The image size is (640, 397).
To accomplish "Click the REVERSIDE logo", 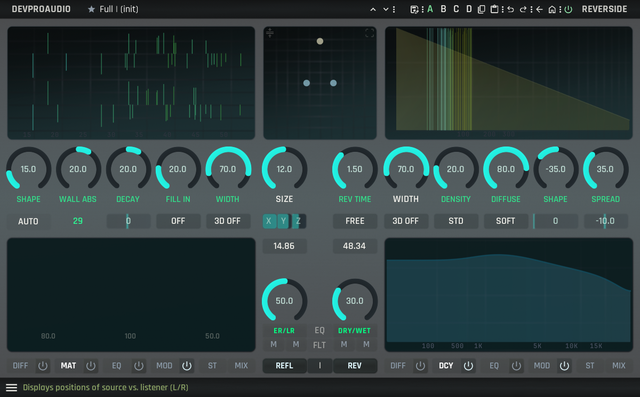I will (604, 9).
